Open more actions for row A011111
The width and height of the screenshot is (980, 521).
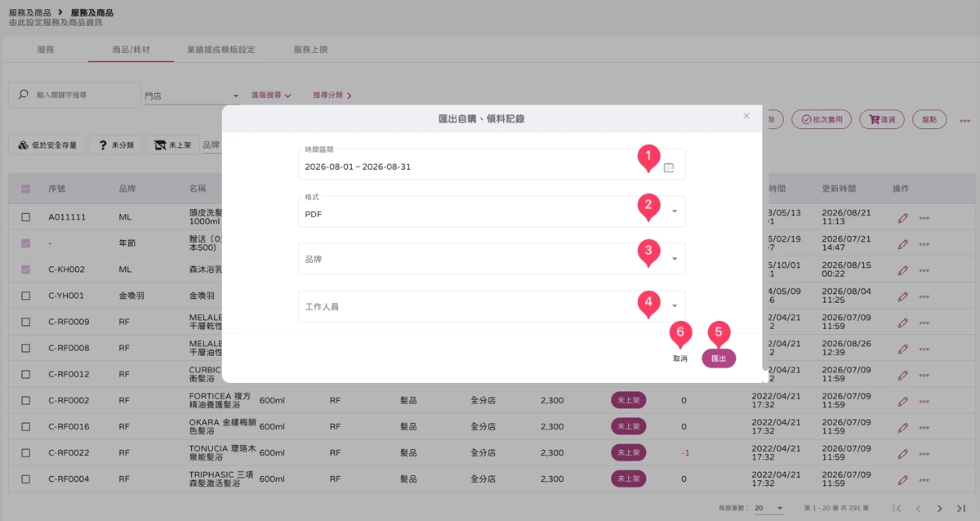point(924,218)
